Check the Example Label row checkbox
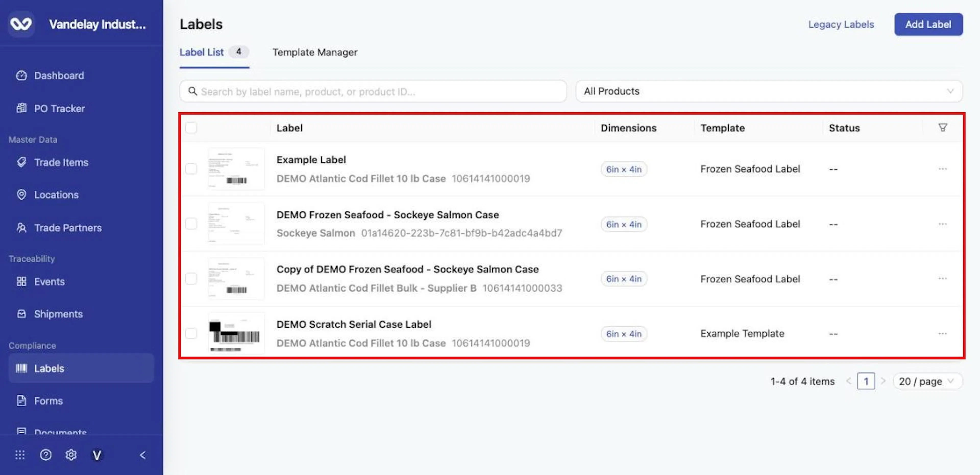Screen dimensions: 980x475 pos(191,169)
